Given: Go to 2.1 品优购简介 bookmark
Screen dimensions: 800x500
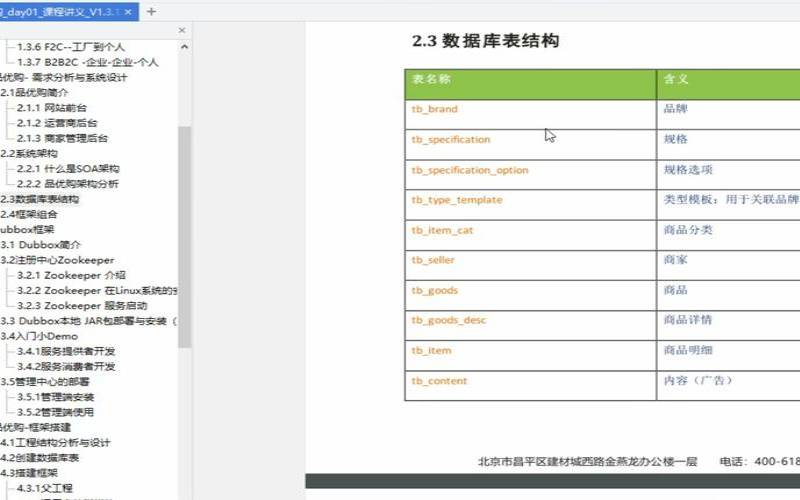Looking at the screenshot, I should coord(34,93).
